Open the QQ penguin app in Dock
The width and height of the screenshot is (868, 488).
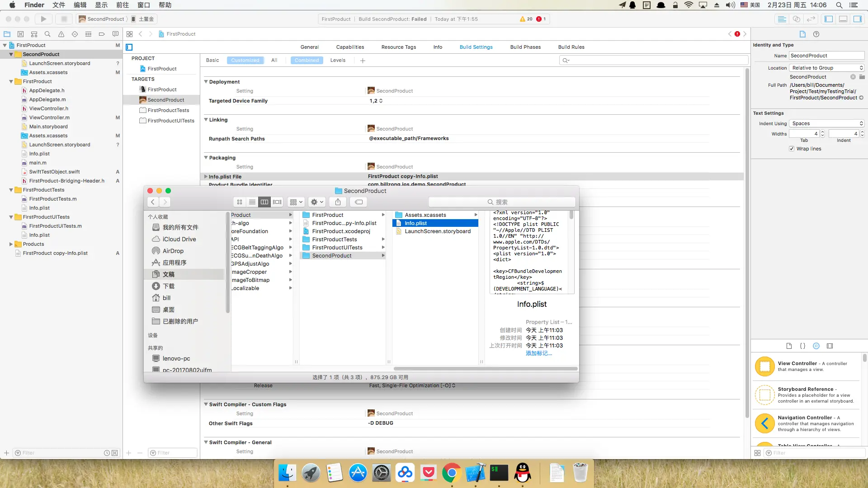click(x=523, y=473)
